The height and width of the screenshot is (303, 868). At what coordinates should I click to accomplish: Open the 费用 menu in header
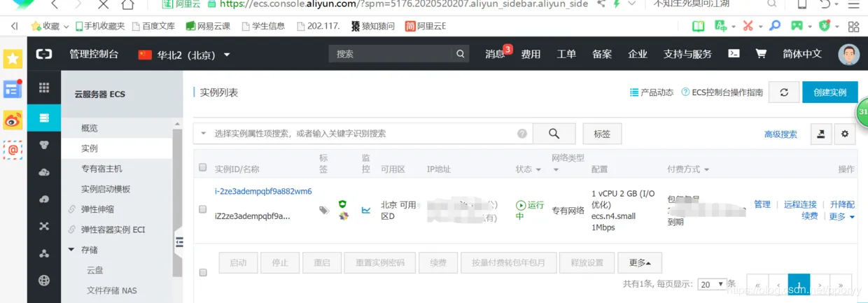(531, 54)
